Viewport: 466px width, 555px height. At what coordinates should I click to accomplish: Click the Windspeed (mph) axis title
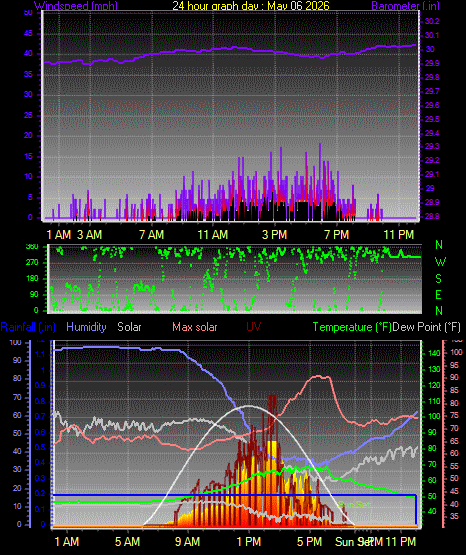[76, 6]
